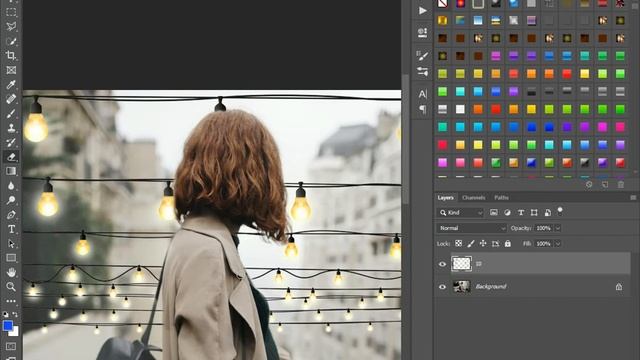The width and height of the screenshot is (640, 360).
Task: Click the clear style circle icon
Action: tap(589, 185)
